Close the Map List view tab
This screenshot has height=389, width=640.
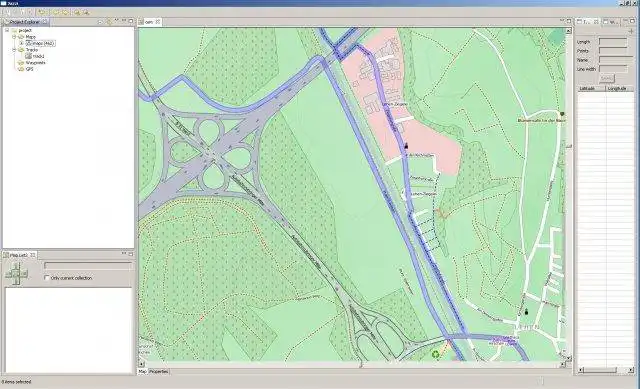click(x=33, y=255)
